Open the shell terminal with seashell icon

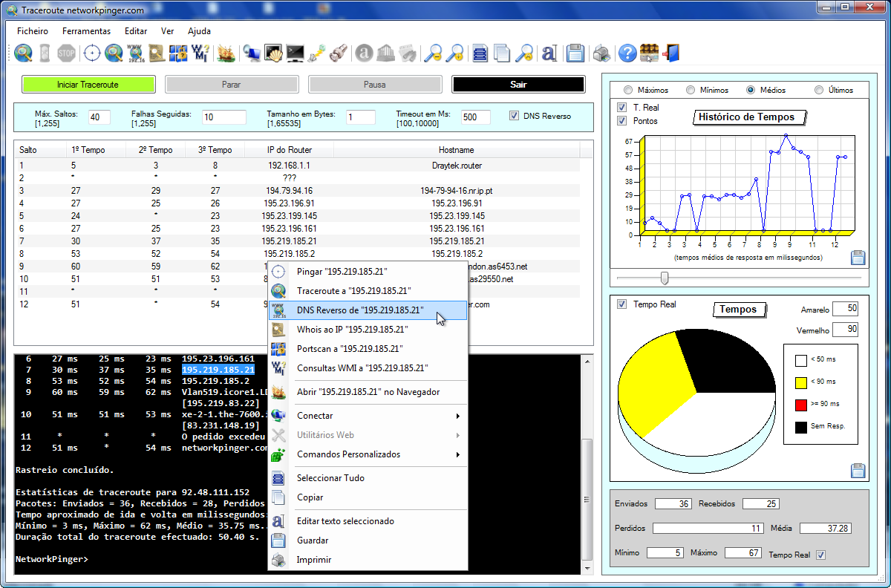point(274,53)
